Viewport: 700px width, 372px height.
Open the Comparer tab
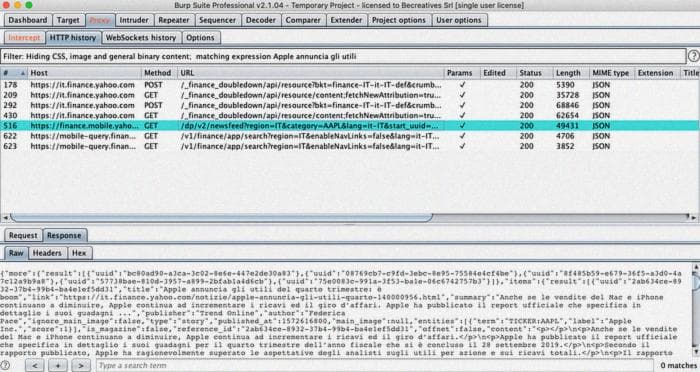pyautogui.click(x=303, y=20)
